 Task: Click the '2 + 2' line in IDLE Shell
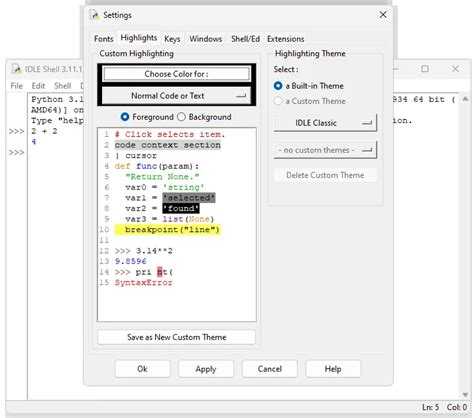point(44,131)
